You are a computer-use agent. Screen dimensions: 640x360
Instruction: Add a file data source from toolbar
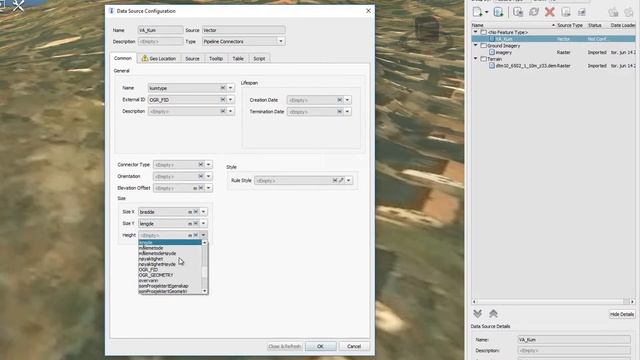pos(478,12)
